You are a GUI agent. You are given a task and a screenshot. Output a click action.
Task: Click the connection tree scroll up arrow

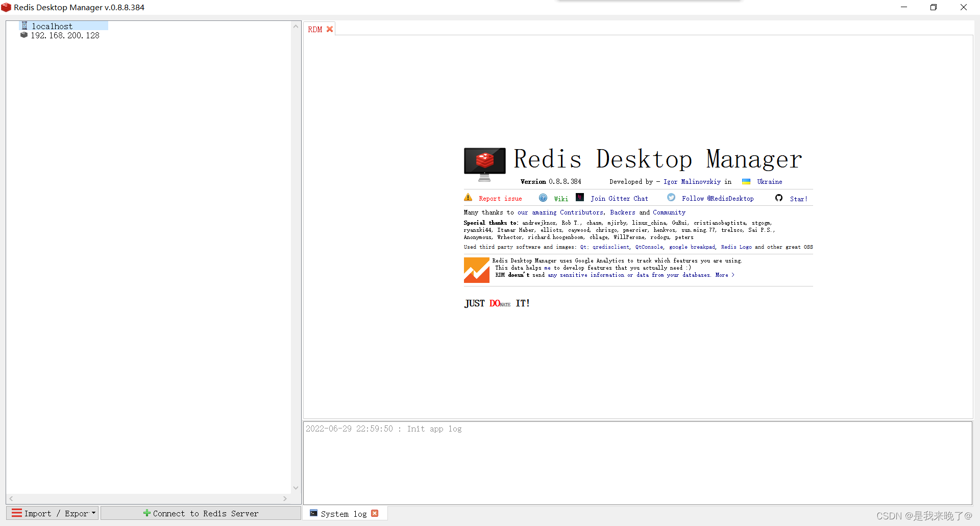(296, 27)
